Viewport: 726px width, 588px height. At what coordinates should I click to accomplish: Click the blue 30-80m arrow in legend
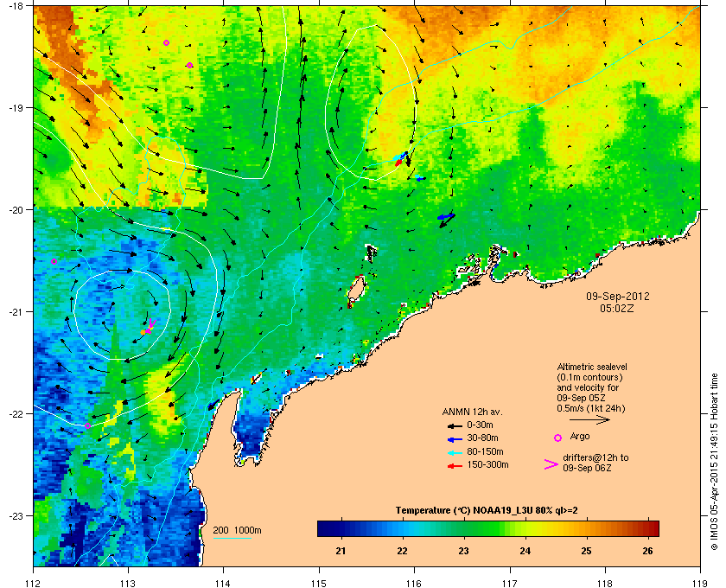455,439
